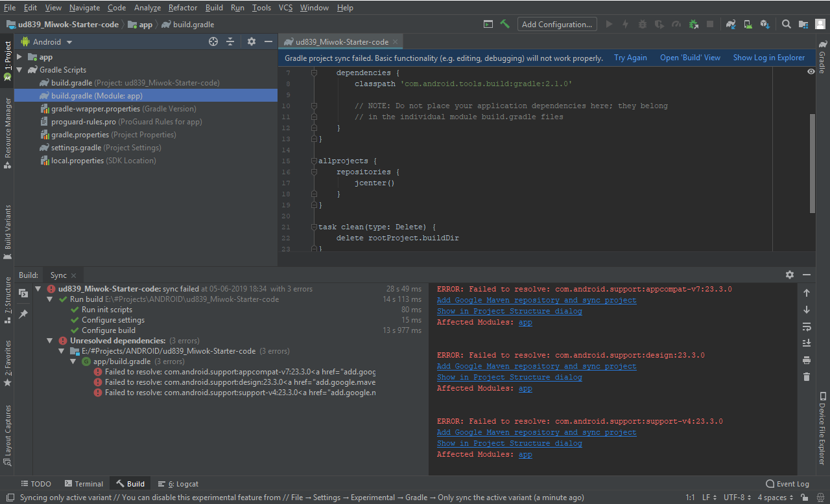Image resolution: width=830 pixels, height=504 pixels.
Task: Open the TODO tool tab
Action: click(36, 484)
